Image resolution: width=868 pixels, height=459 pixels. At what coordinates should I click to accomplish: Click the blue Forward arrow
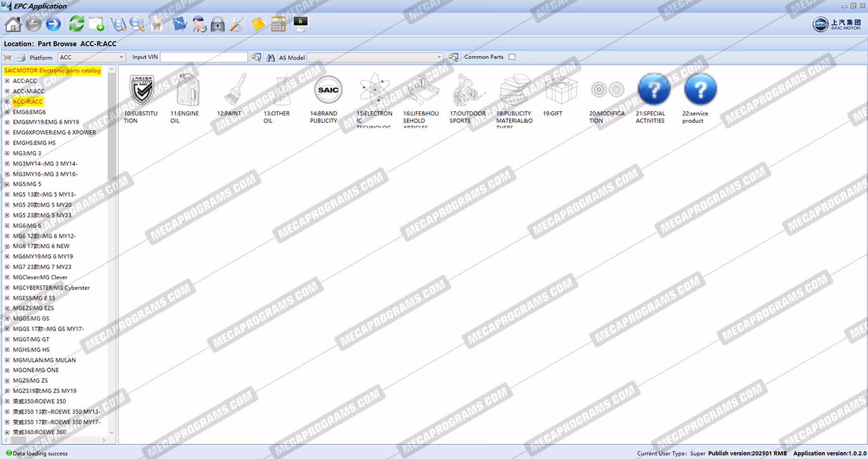point(53,24)
